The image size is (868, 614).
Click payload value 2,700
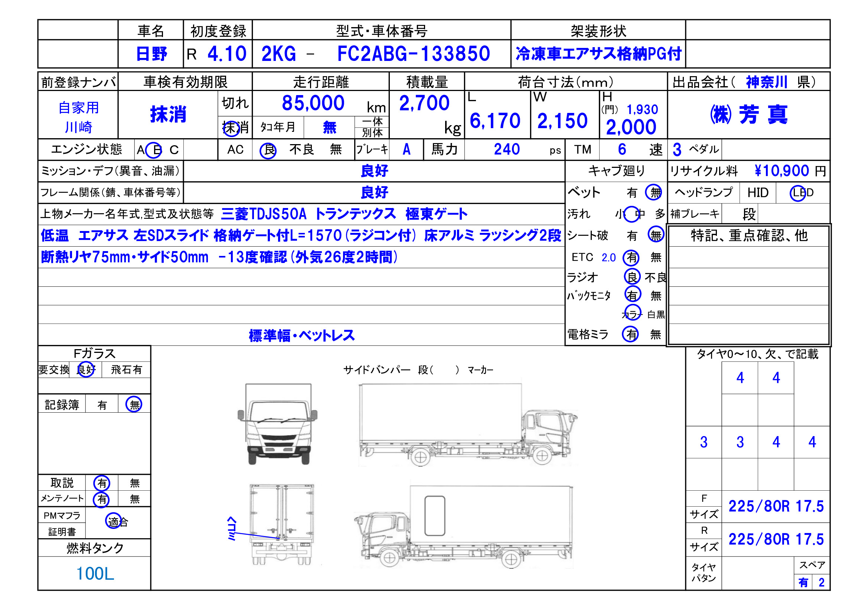coord(424,103)
